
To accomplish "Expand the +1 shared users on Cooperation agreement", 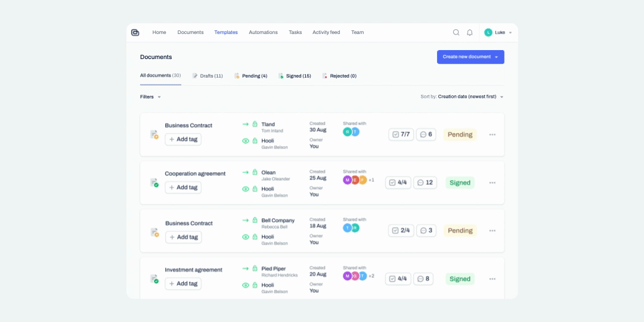I will [x=371, y=180].
